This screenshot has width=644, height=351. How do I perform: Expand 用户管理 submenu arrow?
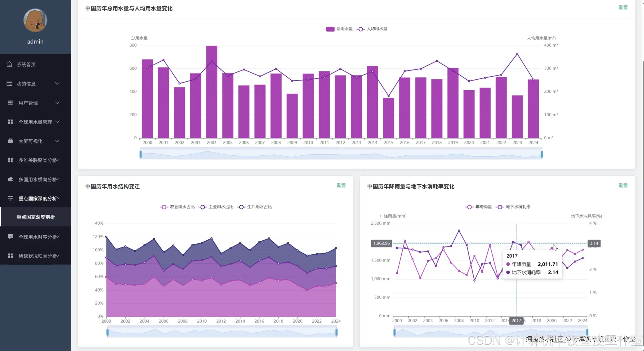[x=57, y=103]
